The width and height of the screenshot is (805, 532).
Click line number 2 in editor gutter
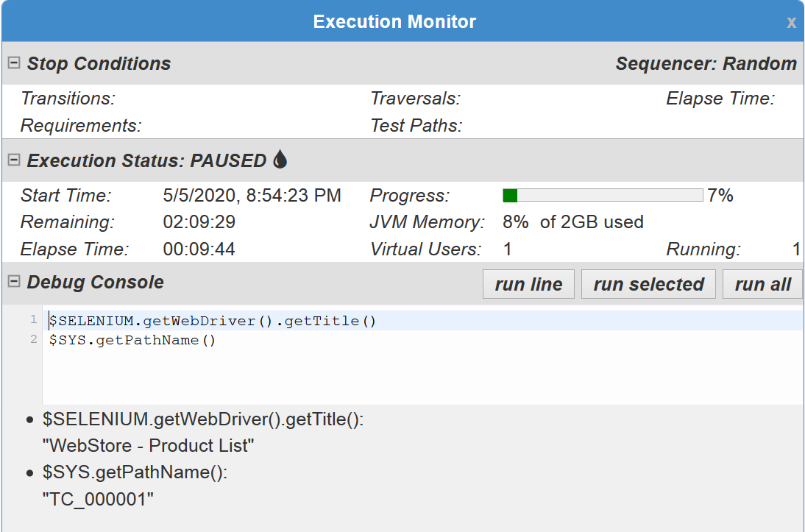pyautogui.click(x=33, y=340)
